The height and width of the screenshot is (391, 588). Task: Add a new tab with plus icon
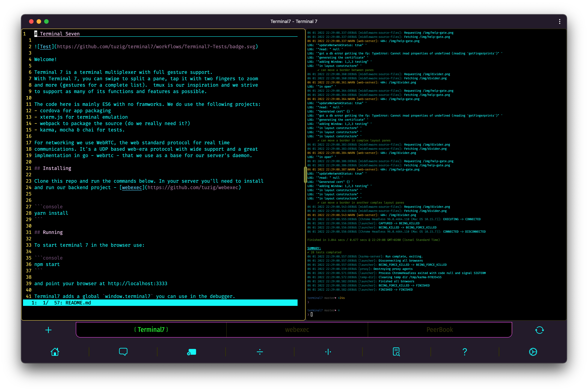pos(48,330)
